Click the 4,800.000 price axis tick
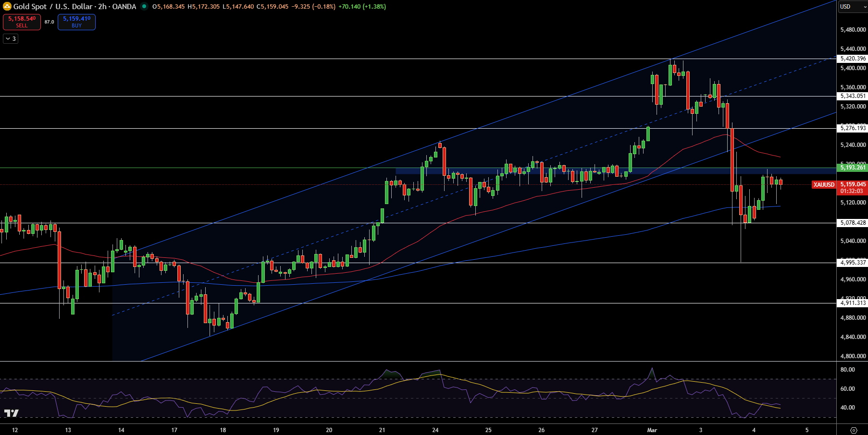The image size is (868, 435). [853, 356]
